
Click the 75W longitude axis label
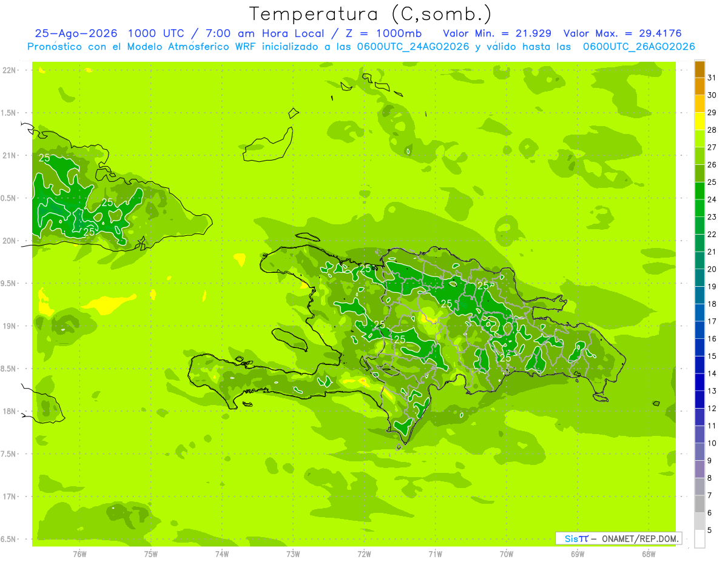151,554
